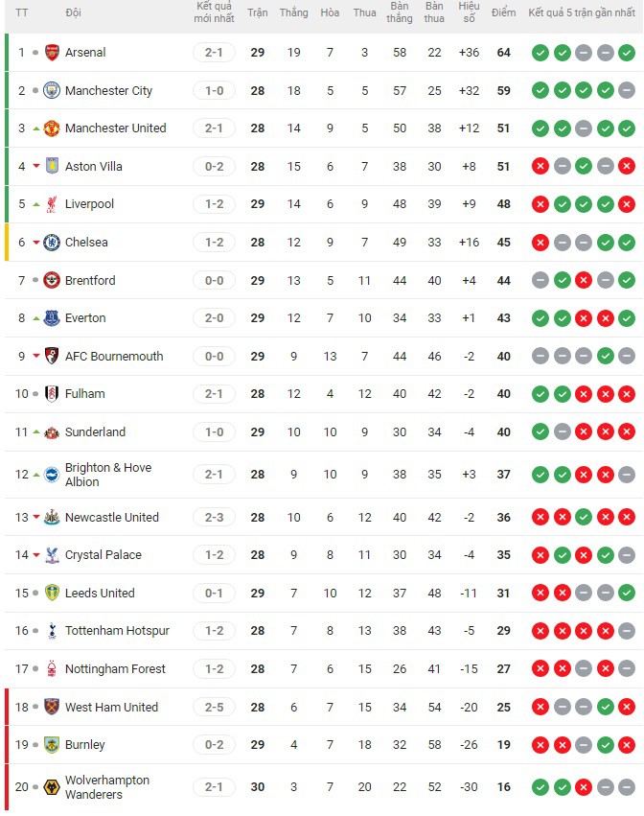This screenshot has width=644, height=816.
Task: Click the Everton team badge
Action: (x=53, y=318)
